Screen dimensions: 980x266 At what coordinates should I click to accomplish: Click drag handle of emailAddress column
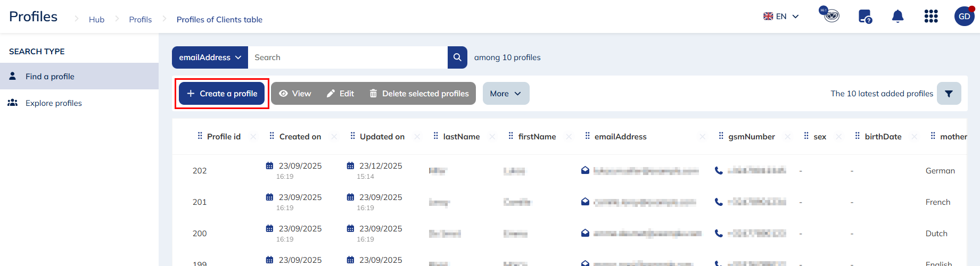[587, 136]
